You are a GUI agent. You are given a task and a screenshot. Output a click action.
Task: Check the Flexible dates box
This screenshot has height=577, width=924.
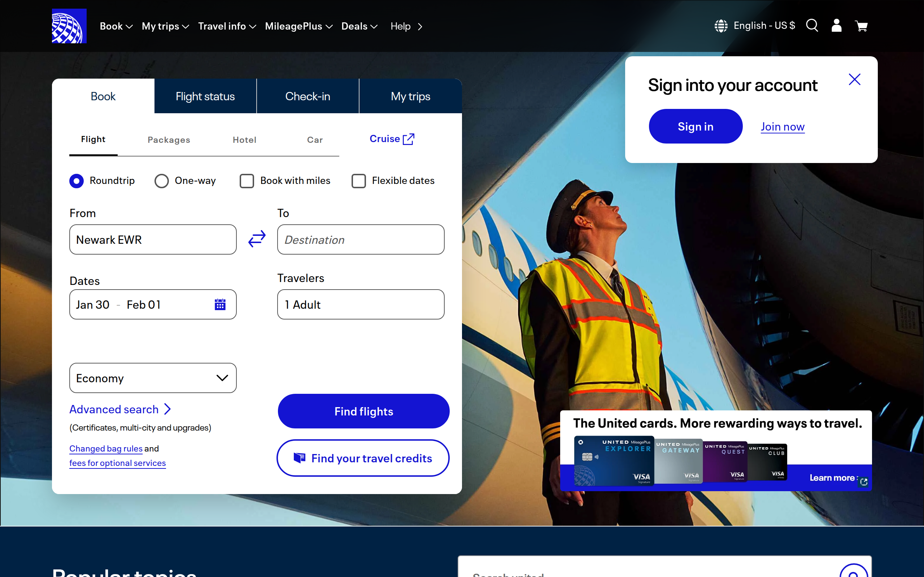[358, 181]
